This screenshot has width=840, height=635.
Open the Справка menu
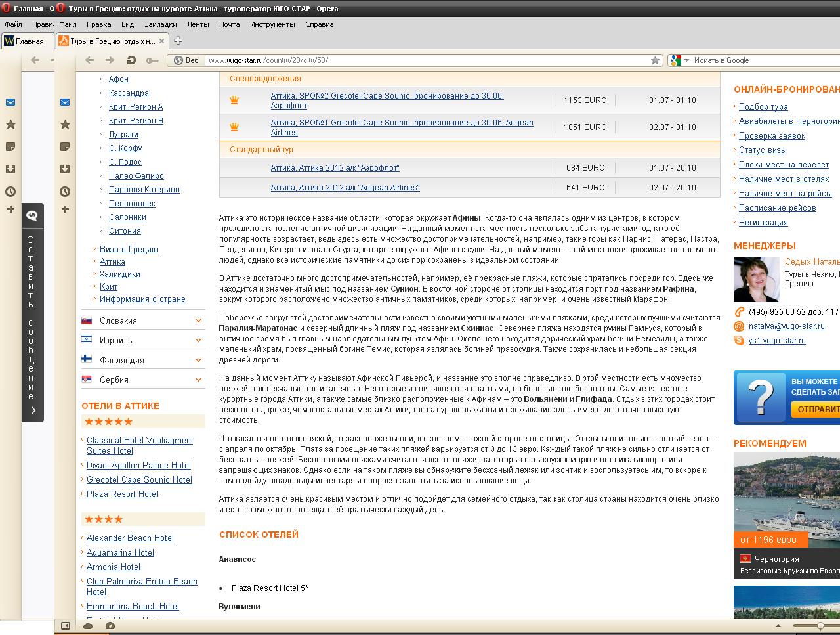pos(320,24)
